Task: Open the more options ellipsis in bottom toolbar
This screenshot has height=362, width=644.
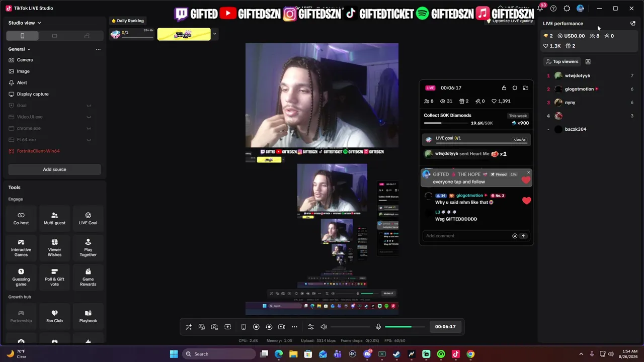Action: pos(295,327)
